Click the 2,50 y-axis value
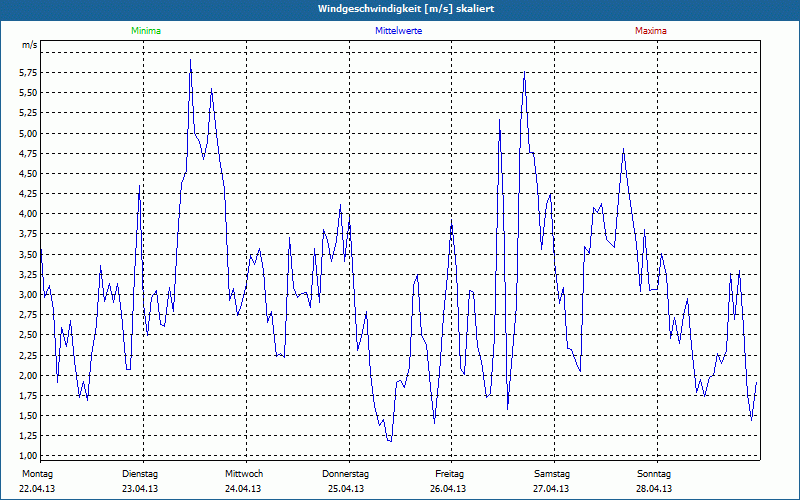Viewport: 800px width, 500px height. coord(28,335)
